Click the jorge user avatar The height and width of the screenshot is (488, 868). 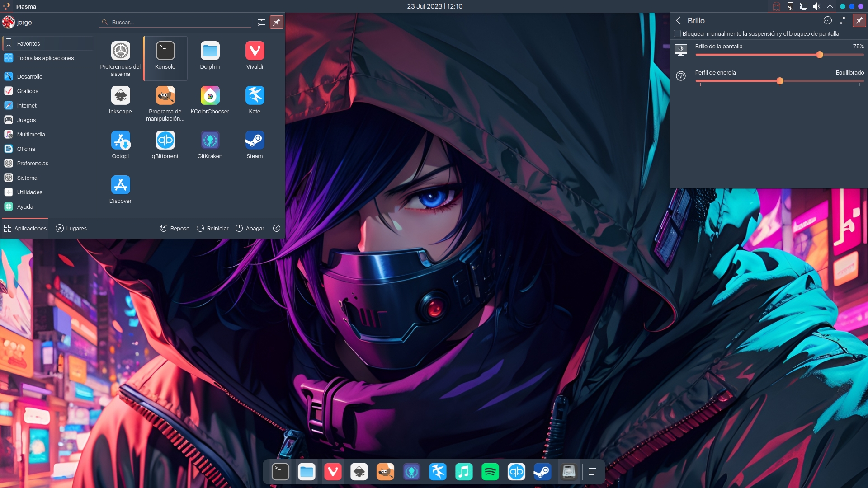click(x=9, y=22)
